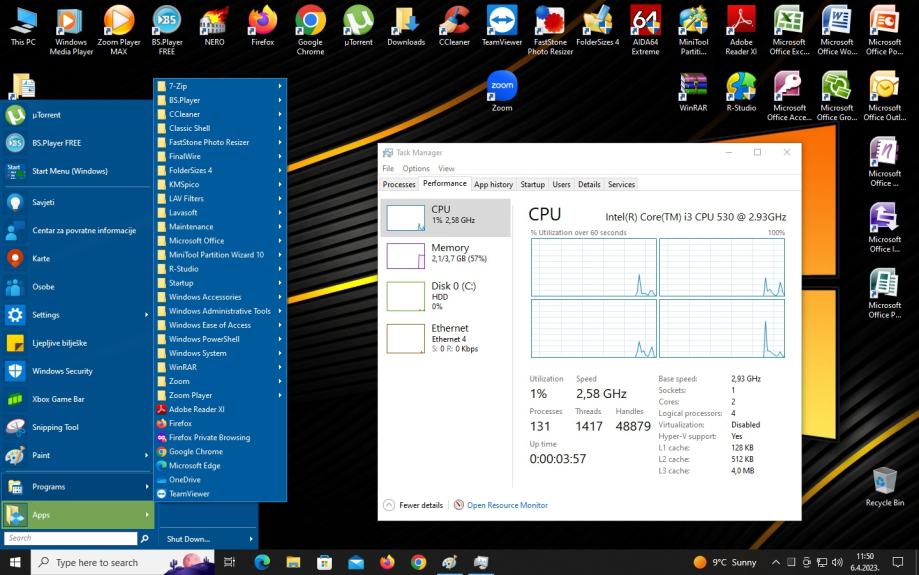Open Windows Security from the start menu
Screen dimensions: 919x575
[x=77, y=371]
